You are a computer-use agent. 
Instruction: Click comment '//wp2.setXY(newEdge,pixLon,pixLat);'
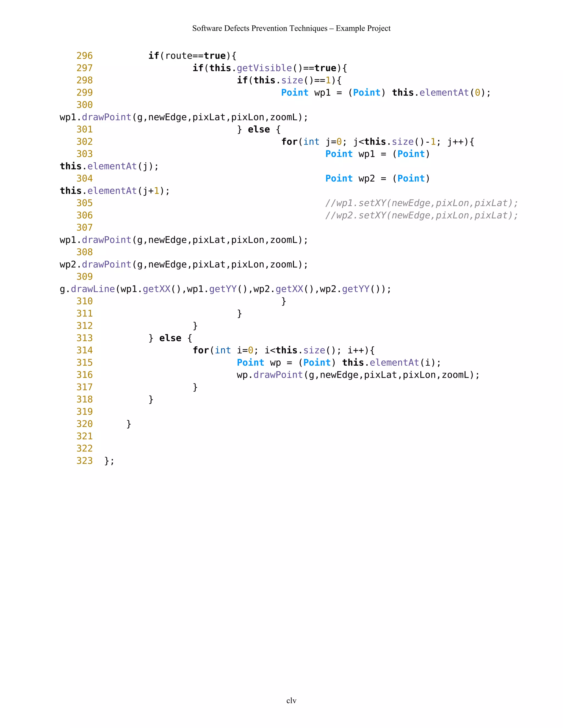tap(422, 215)
